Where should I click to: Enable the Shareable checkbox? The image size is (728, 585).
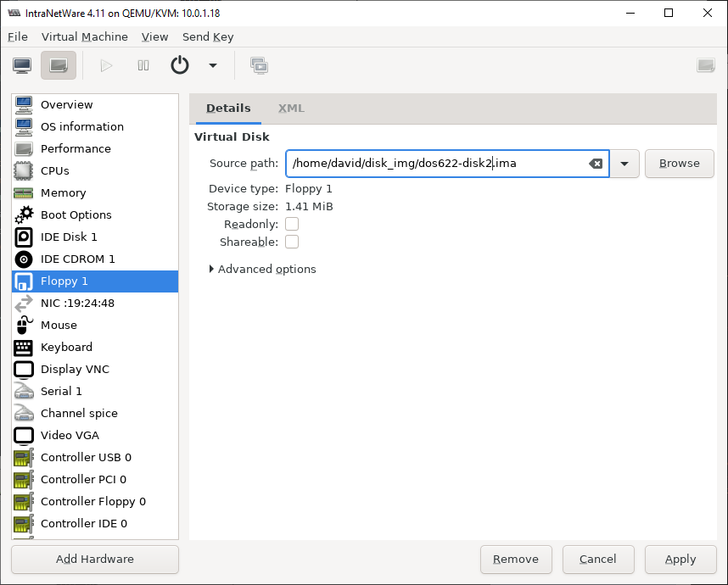coord(292,242)
